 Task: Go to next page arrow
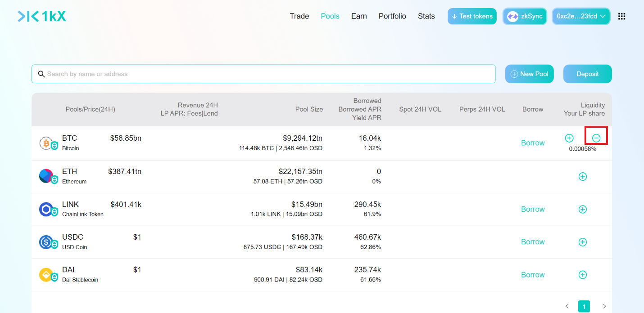pos(604,307)
